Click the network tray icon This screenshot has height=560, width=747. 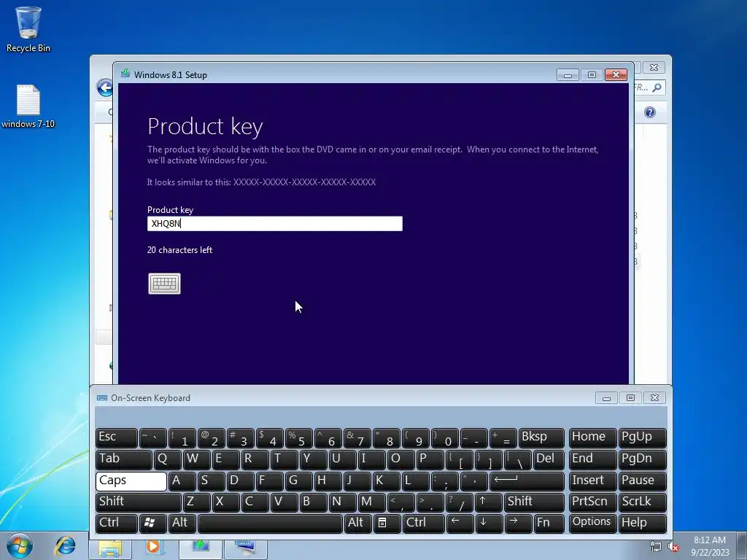(x=656, y=547)
